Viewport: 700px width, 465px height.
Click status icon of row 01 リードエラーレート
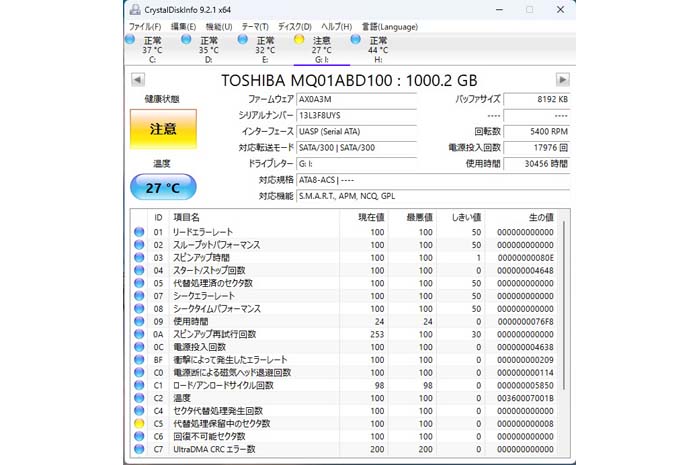[x=139, y=232]
